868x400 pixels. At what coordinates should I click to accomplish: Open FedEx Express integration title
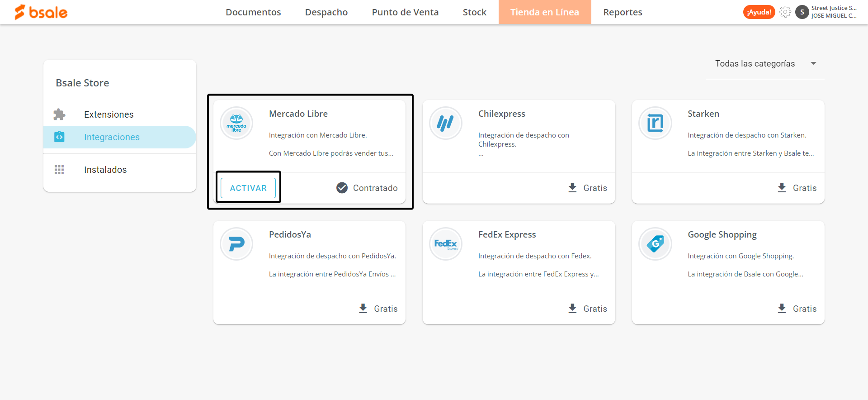tap(507, 234)
